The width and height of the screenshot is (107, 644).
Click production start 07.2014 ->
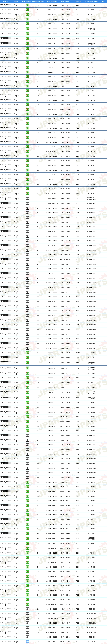52,454
